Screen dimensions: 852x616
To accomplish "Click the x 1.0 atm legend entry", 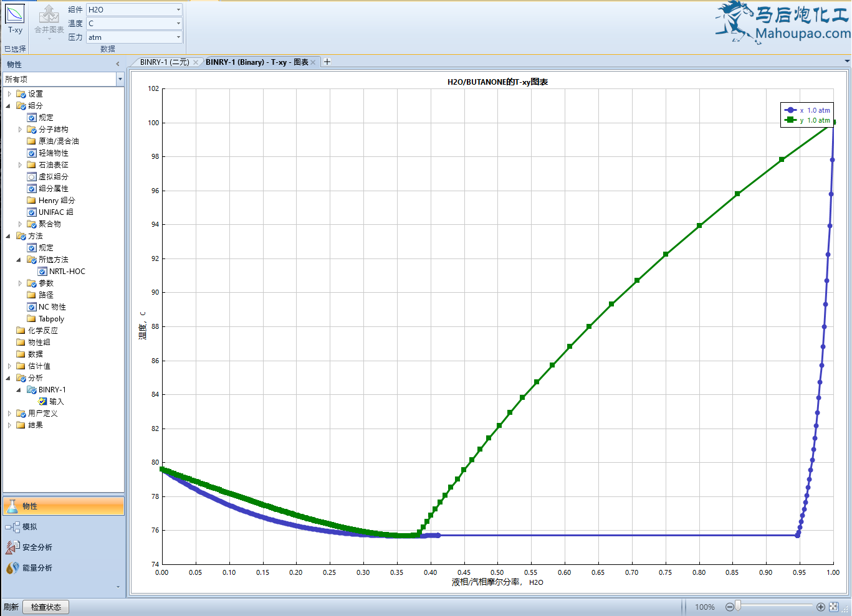I will click(x=807, y=110).
